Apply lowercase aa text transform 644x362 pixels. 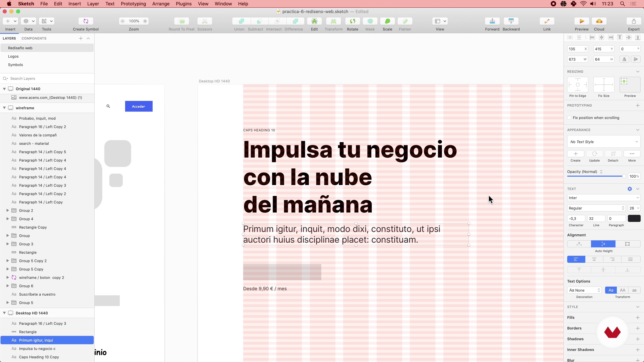tap(634, 290)
